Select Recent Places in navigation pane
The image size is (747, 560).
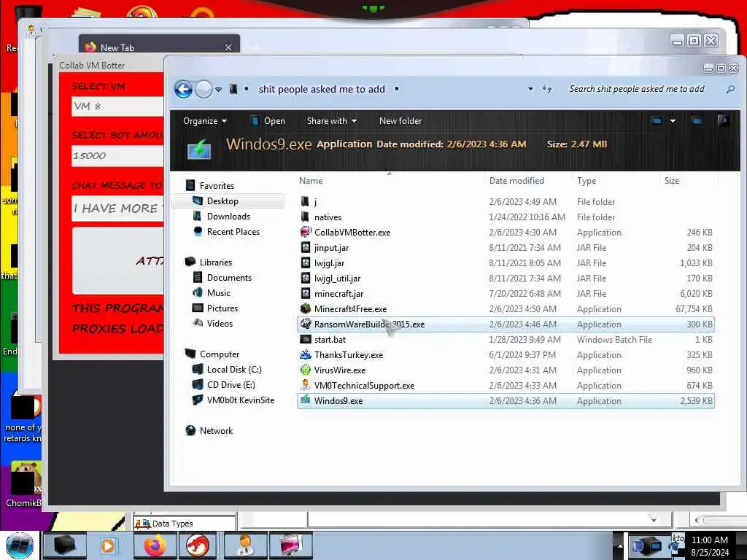[233, 231]
